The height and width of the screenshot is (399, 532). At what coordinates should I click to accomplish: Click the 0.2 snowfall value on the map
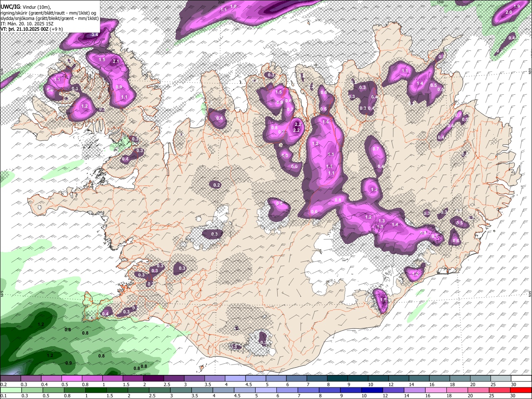point(217,185)
